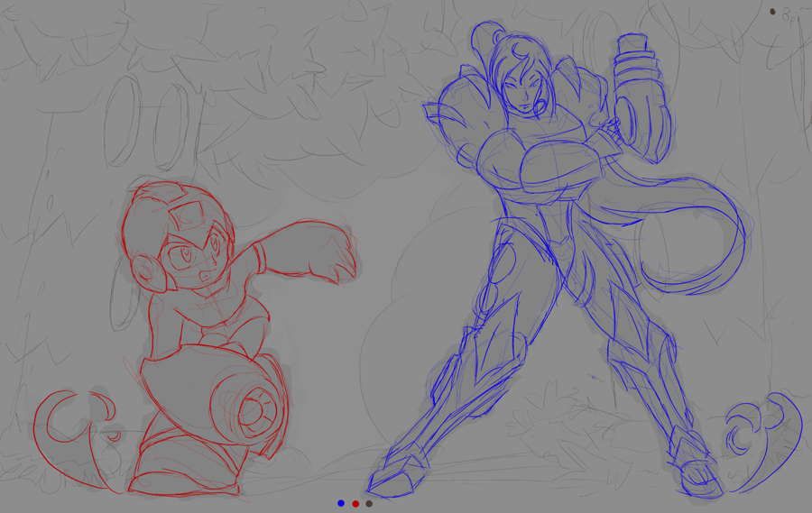Image resolution: width=812 pixels, height=513 pixels.
Task: Pick the red color dot below the canvas
Action: 355,504
